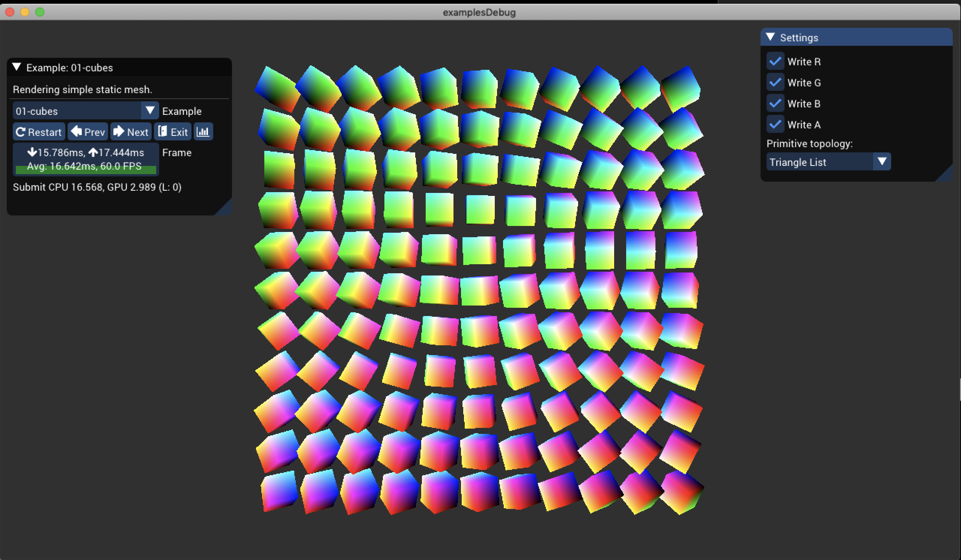The height and width of the screenshot is (560, 961).
Task: Click the Restart circular arrow icon
Action: coord(21,132)
